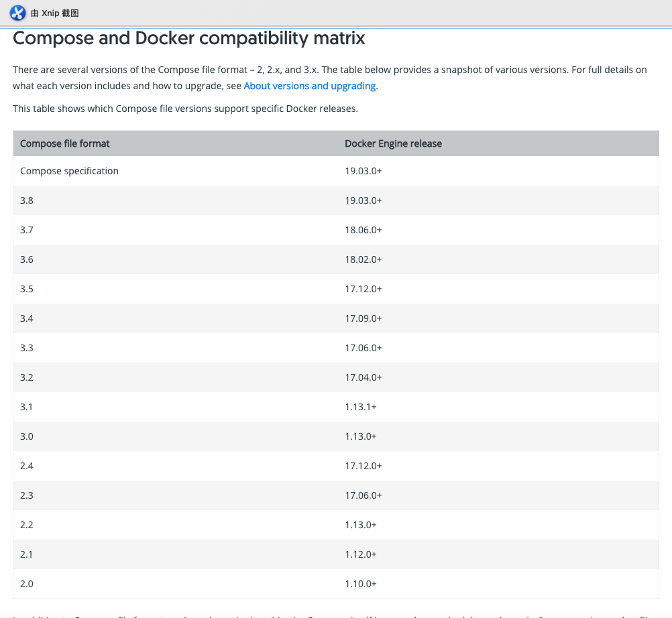Click the 3.3 file format cell

[x=27, y=348]
